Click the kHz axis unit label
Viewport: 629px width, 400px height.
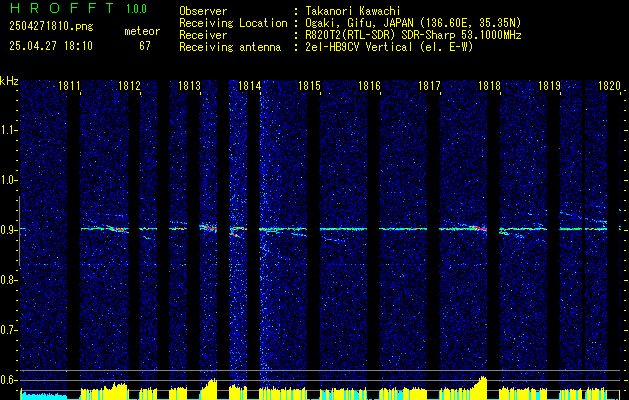pos(9,81)
